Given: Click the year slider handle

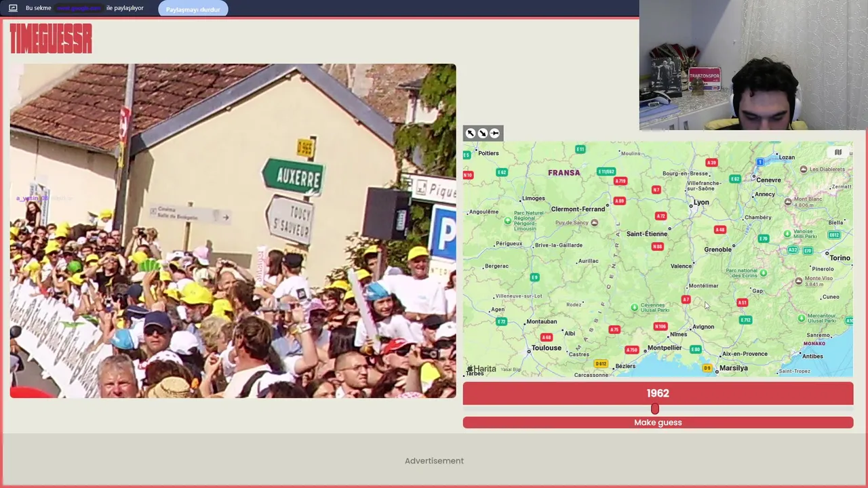Looking at the screenshot, I should click(x=654, y=409).
